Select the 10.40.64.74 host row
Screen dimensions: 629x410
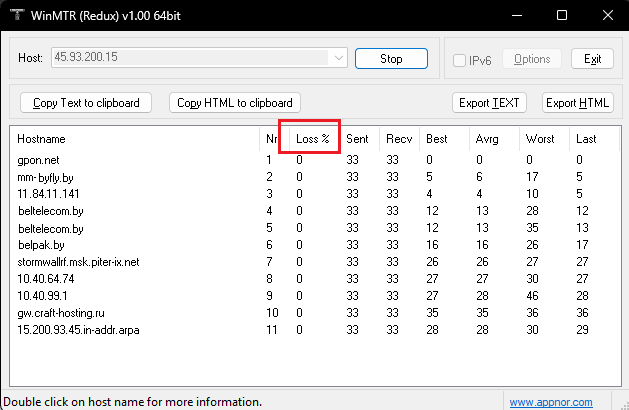(x=315, y=279)
